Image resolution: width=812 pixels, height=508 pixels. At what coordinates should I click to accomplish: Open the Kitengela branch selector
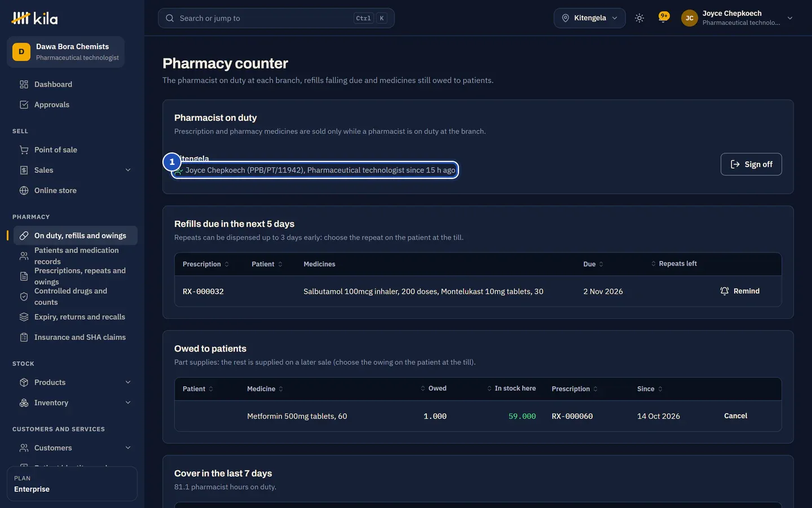[589, 18]
